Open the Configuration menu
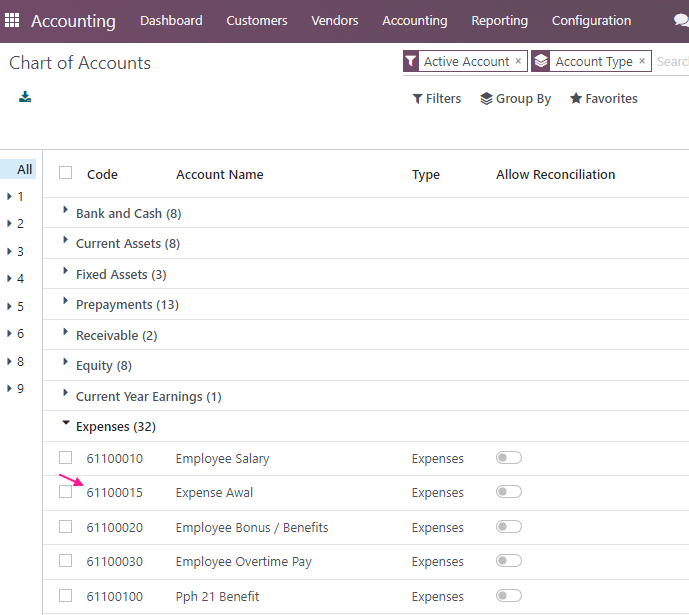This screenshot has height=615, width=689. 591,21
